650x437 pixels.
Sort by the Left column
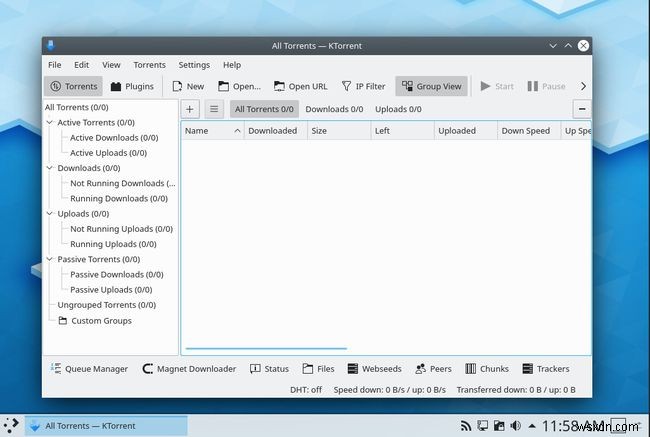point(403,131)
